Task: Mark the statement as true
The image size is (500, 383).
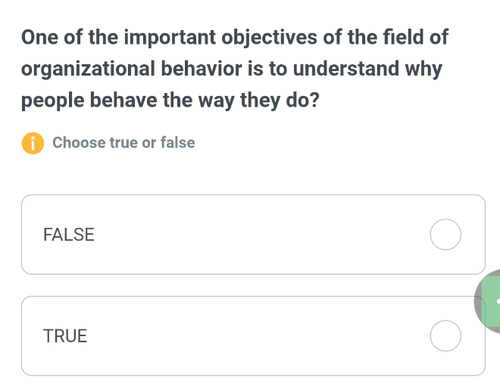Action: coord(445,336)
